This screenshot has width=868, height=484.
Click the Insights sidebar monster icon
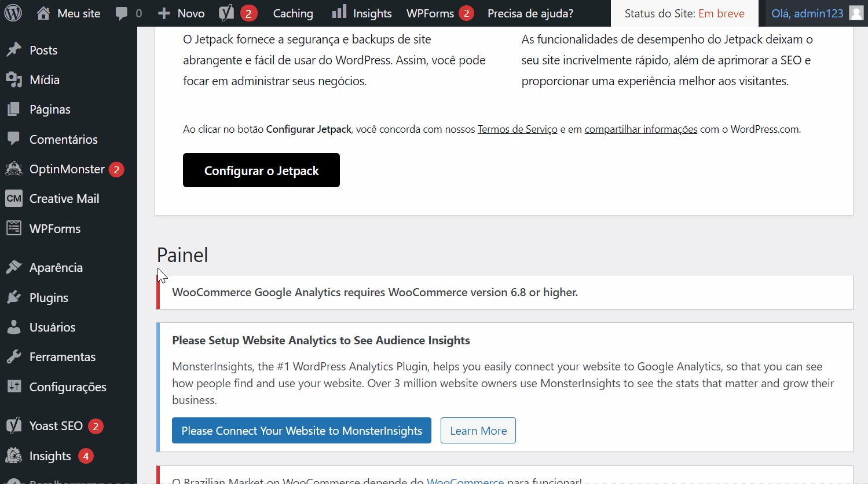click(14, 456)
